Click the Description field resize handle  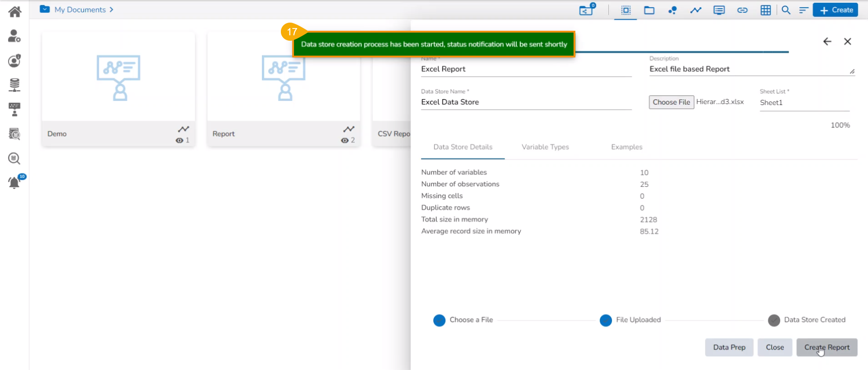(x=852, y=71)
